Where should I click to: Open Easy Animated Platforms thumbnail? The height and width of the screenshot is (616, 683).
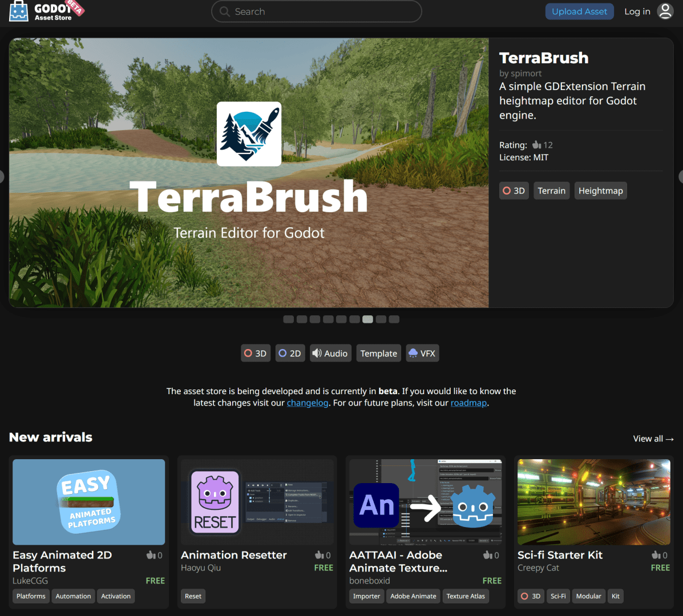[89, 502]
